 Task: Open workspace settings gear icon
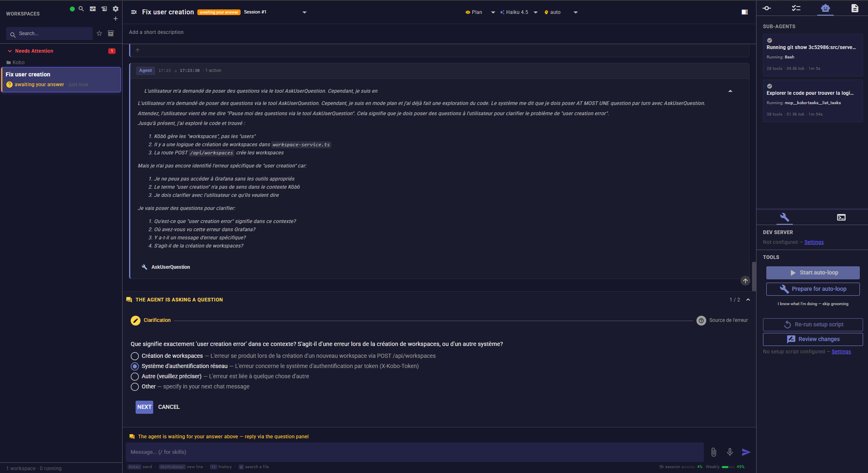[116, 9]
